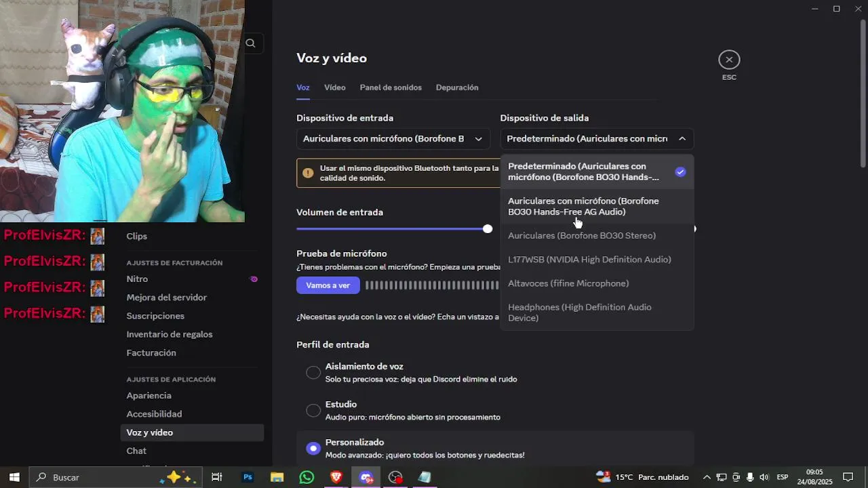Click the microphone test level meter
Screen dimensions: 868x488
pyautogui.click(x=433, y=285)
